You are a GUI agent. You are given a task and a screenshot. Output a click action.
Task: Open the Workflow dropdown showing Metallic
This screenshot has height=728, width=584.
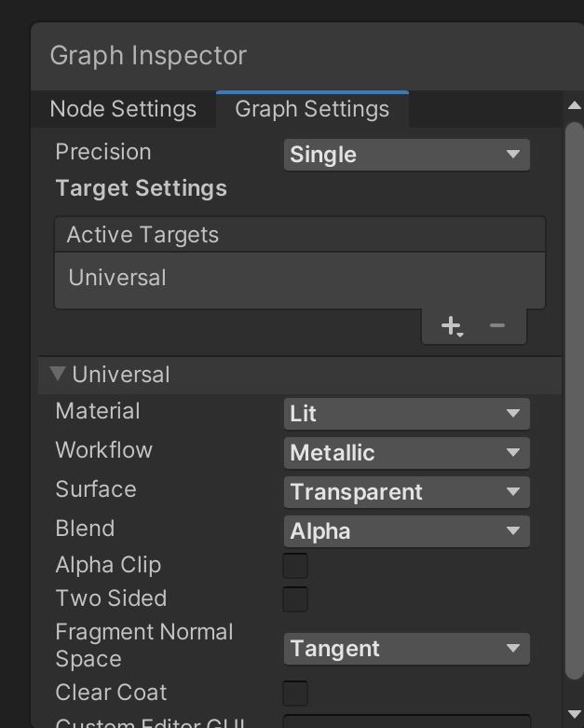[406, 453]
